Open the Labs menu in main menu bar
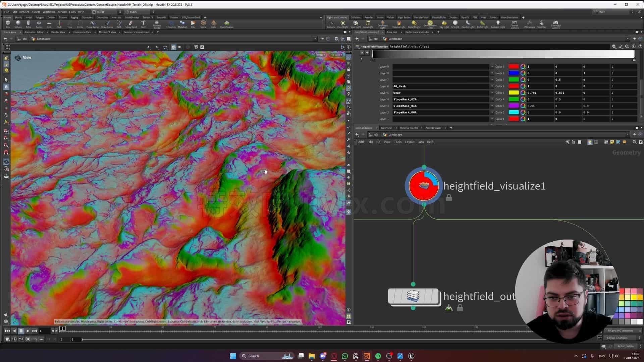 [x=72, y=12]
